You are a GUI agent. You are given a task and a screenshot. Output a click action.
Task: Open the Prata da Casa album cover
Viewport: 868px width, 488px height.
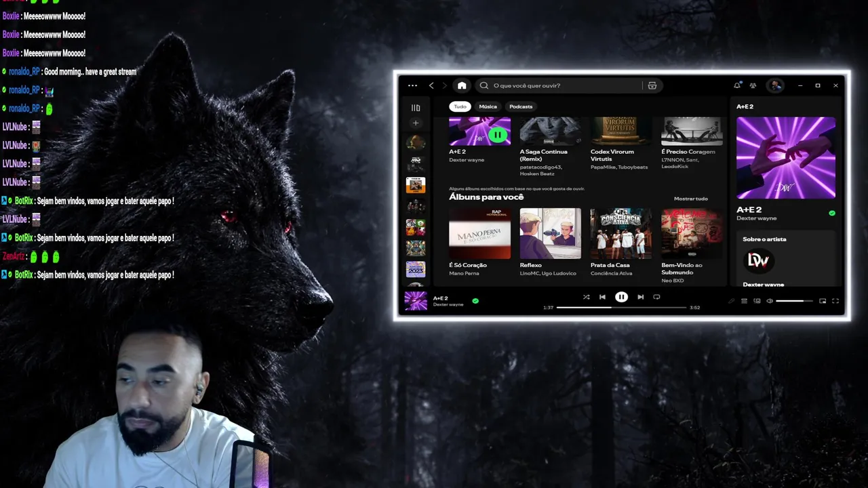coord(620,233)
